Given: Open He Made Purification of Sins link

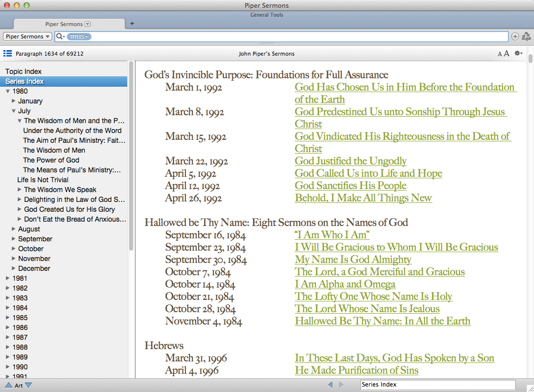Looking at the screenshot, I should click(356, 370).
